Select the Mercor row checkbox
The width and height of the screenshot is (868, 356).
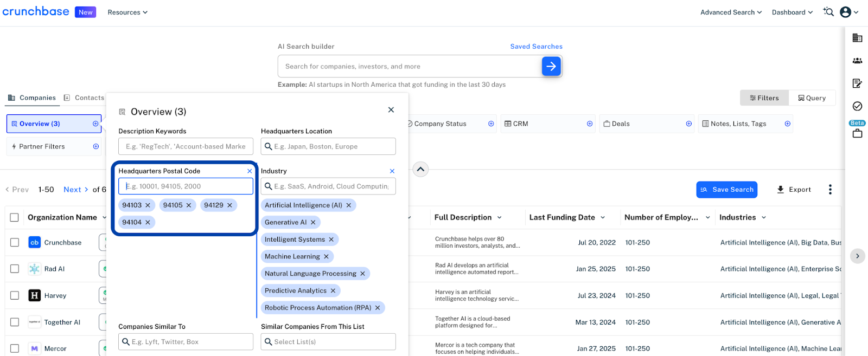click(15, 348)
